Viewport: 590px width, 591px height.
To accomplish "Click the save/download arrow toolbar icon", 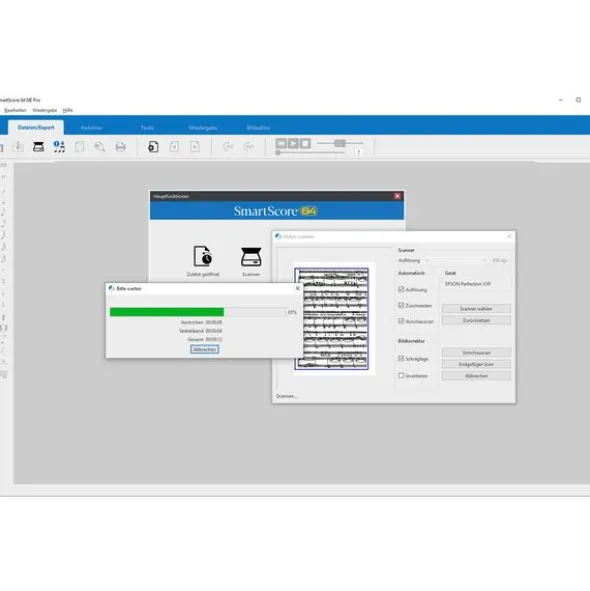I will [18, 147].
